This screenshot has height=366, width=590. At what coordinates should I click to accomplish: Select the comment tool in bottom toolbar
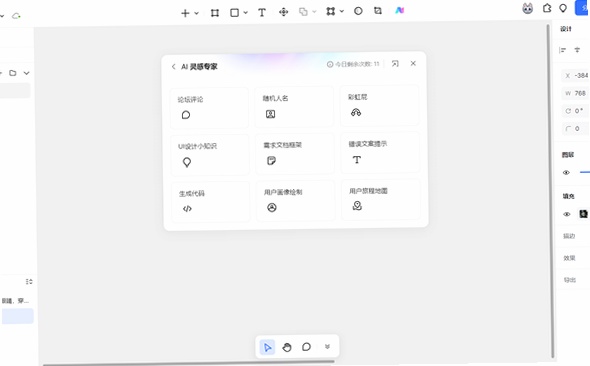coord(306,347)
